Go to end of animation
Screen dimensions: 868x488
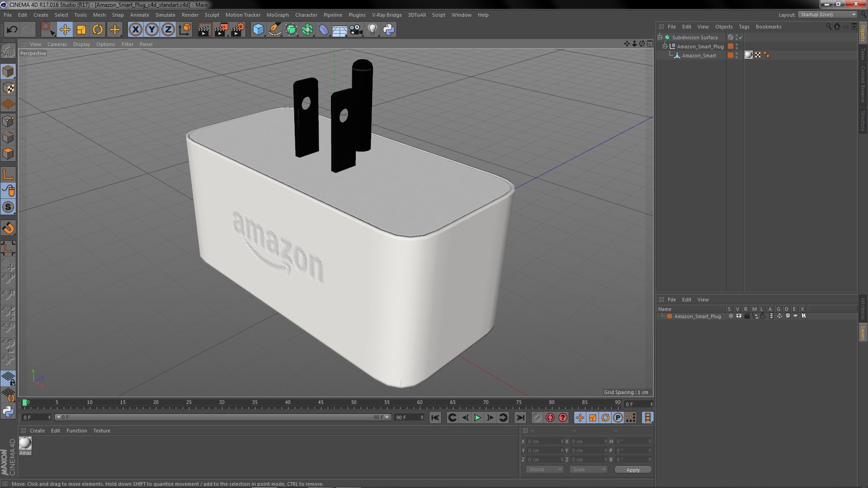pyautogui.click(x=520, y=418)
